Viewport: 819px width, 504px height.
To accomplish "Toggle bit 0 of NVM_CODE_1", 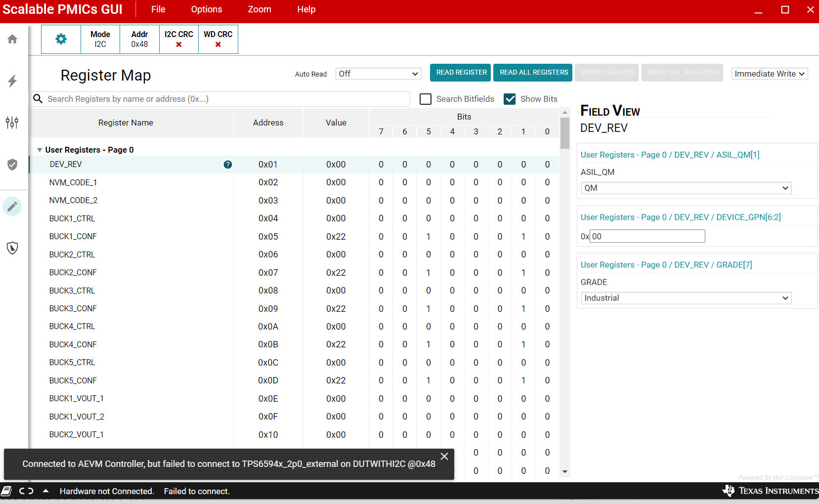I will pyautogui.click(x=547, y=182).
